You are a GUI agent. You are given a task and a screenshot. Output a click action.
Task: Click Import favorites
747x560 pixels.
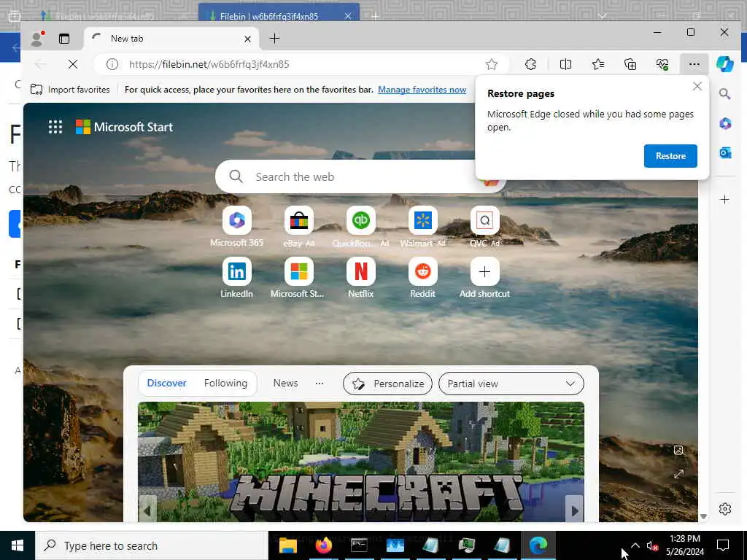coord(70,90)
